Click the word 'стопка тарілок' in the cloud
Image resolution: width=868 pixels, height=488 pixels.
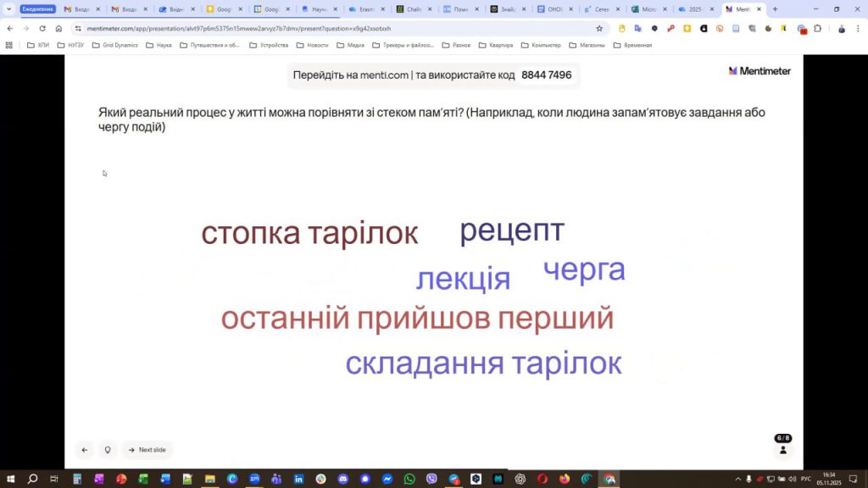click(x=309, y=233)
